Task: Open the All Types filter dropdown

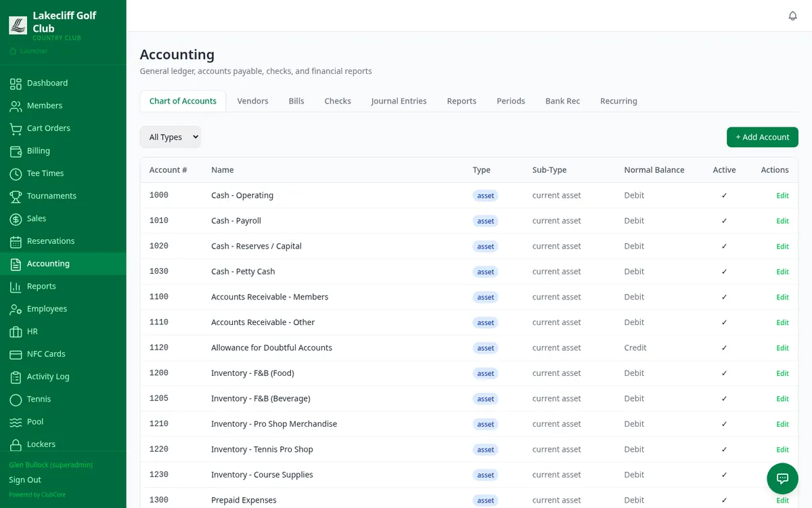Action: point(171,137)
